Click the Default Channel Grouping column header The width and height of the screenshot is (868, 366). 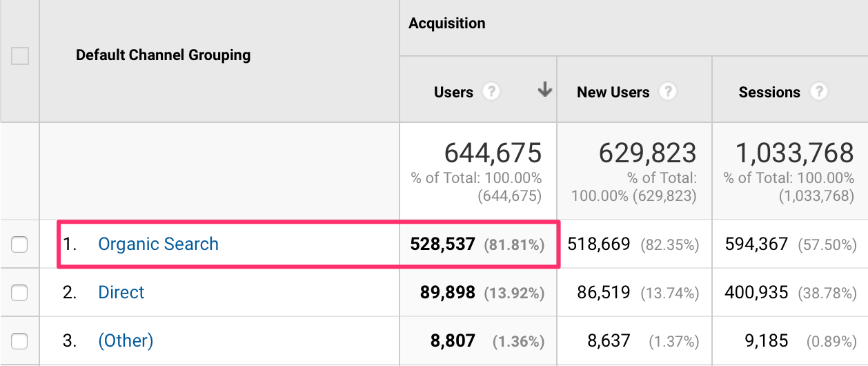[163, 55]
